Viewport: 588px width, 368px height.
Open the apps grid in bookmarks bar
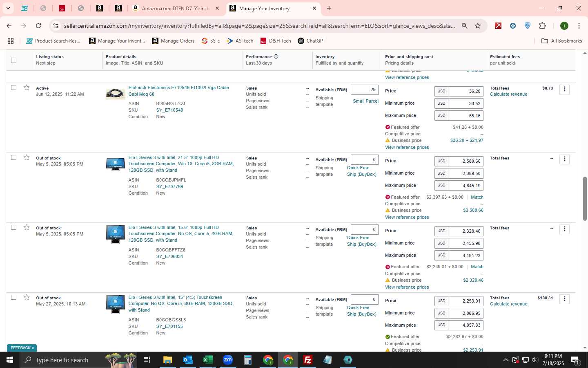11,41
